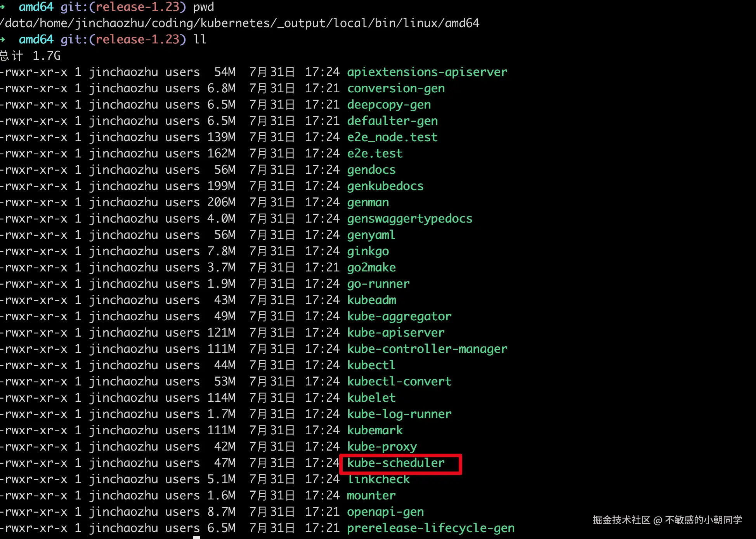Click the 206M size of genman
Viewport: 756px width, 539px height.
221,202
